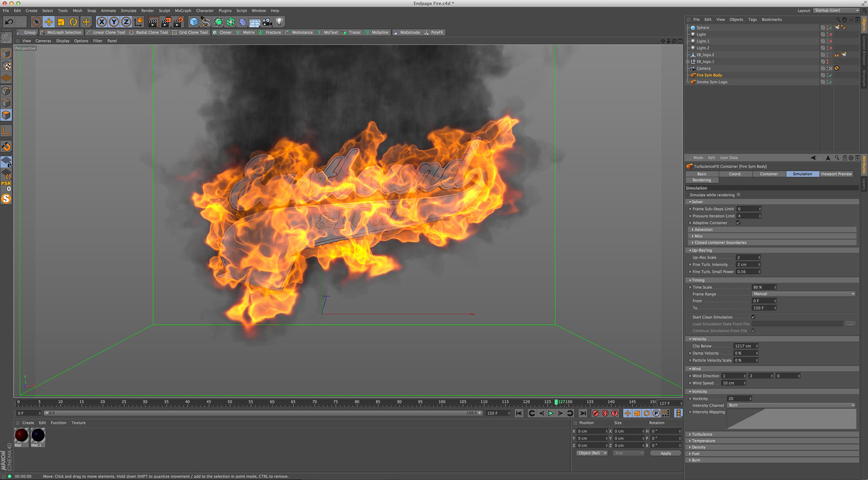Expand Closed container boundaries section
This screenshot has height=480, width=868.
coord(772,243)
